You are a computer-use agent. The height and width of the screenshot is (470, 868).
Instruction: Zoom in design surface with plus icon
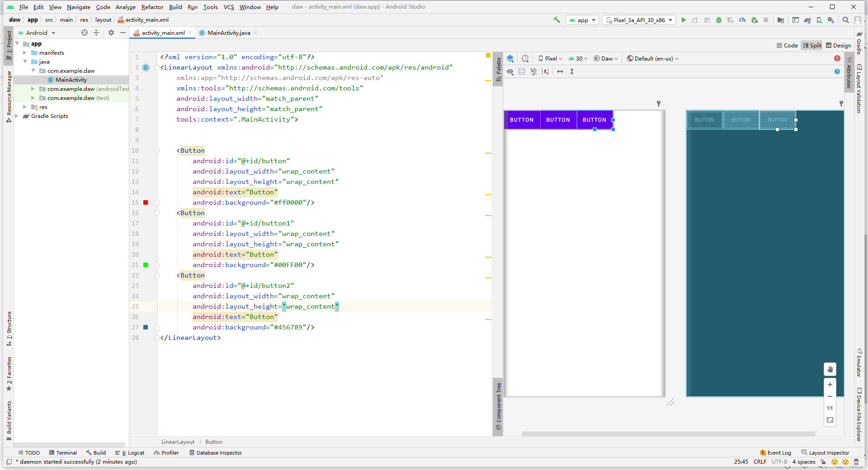pyautogui.click(x=830, y=385)
